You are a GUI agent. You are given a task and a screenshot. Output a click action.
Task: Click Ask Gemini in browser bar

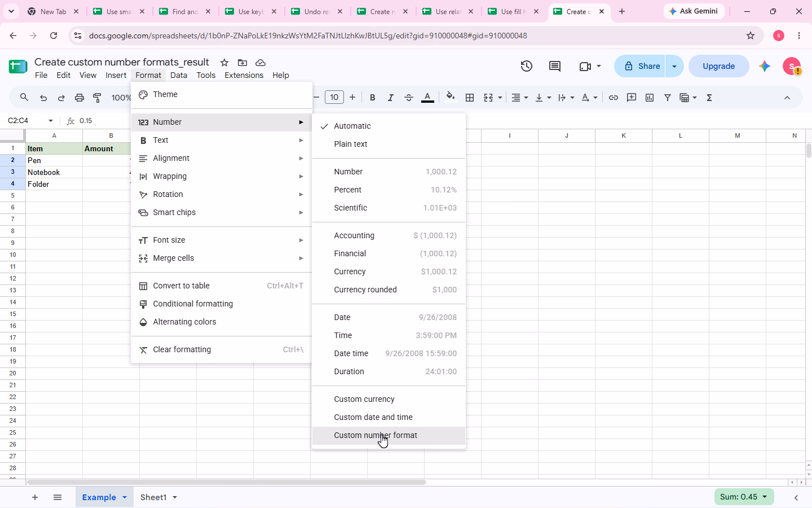694,11
